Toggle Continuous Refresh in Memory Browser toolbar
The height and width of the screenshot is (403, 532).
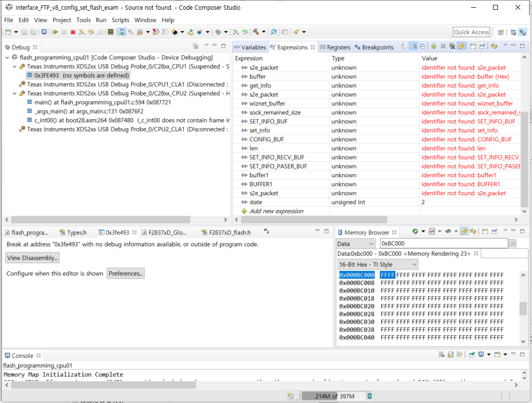[464, 231]
